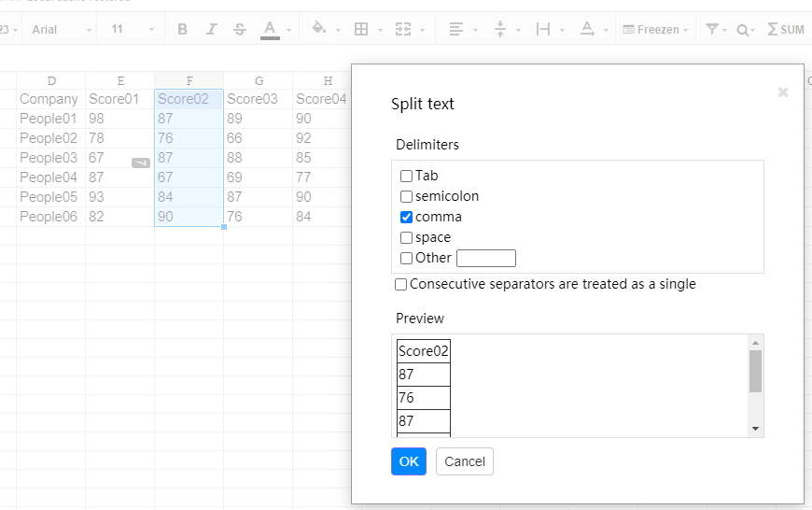Image resolution: width=812 pixels, height=510 pixels.
Task: Click the horizontal align icon
Action: [x=456, y=30]
